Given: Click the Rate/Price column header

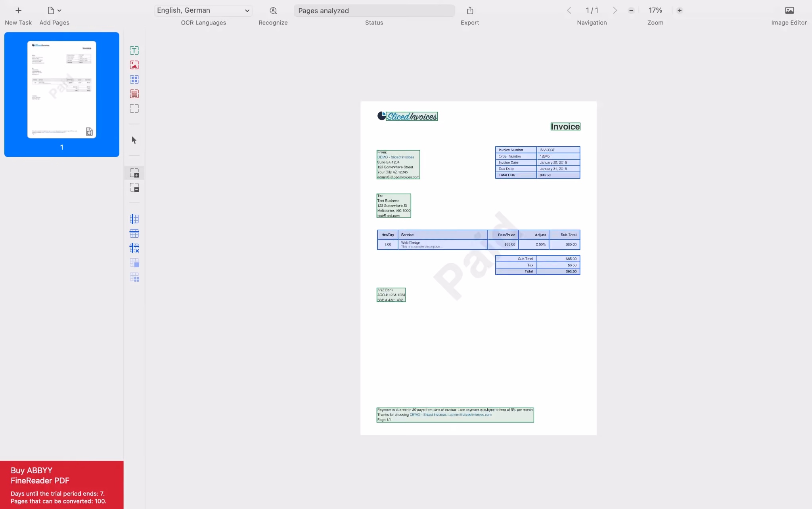Looking at the screenshot, I should [503, 235].
